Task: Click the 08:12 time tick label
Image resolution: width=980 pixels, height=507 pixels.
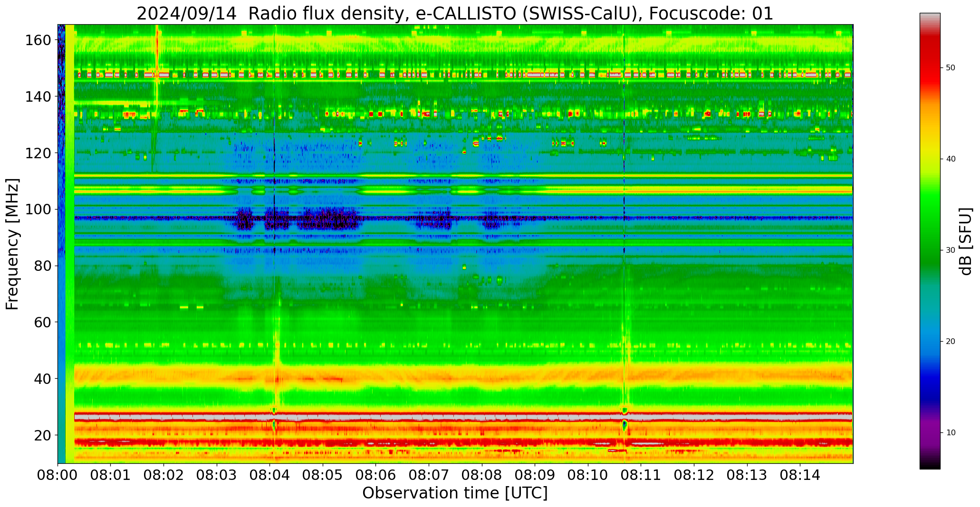Action: point(694,475)
